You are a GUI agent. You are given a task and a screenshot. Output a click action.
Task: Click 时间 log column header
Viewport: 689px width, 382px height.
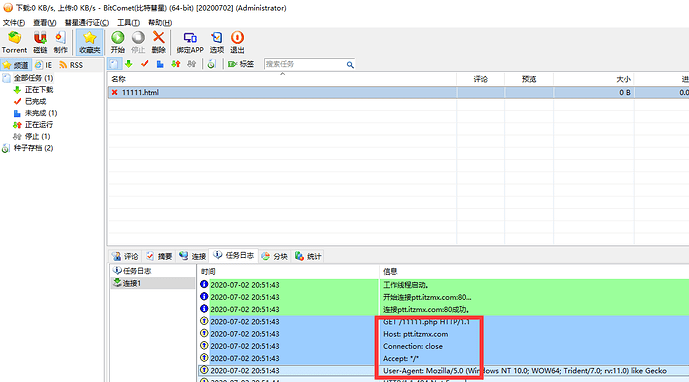pos(288,272)
